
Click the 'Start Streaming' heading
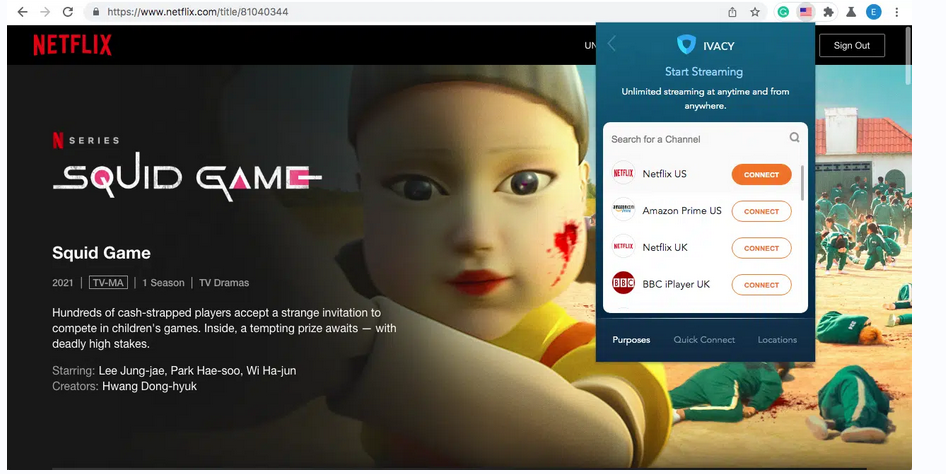tap(703, 71)
